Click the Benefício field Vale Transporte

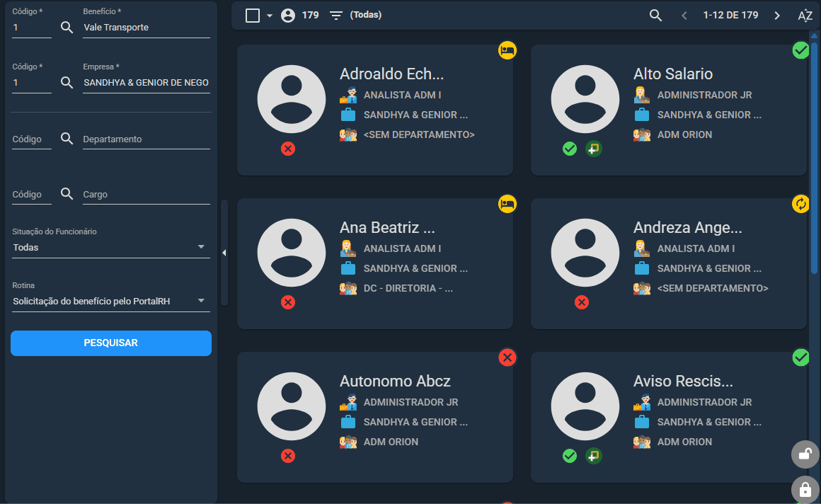tap(147, 28)
